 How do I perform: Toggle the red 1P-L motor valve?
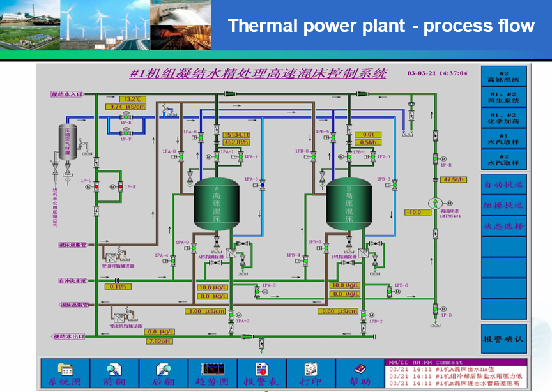96,187
